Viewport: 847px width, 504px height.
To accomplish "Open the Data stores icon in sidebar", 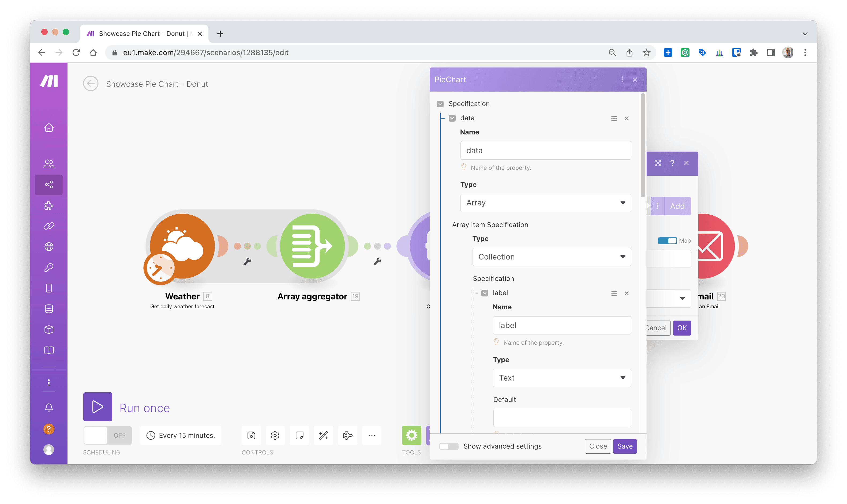I will tap(49, 309).
